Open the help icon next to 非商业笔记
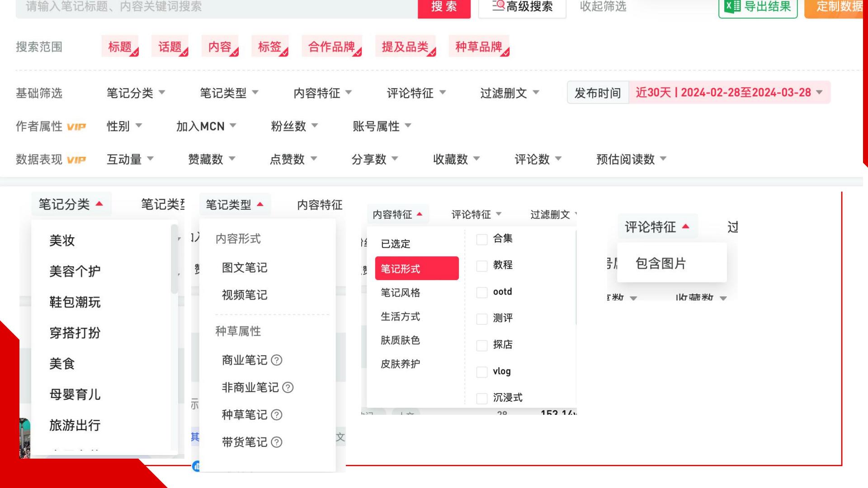 (288, 388)
